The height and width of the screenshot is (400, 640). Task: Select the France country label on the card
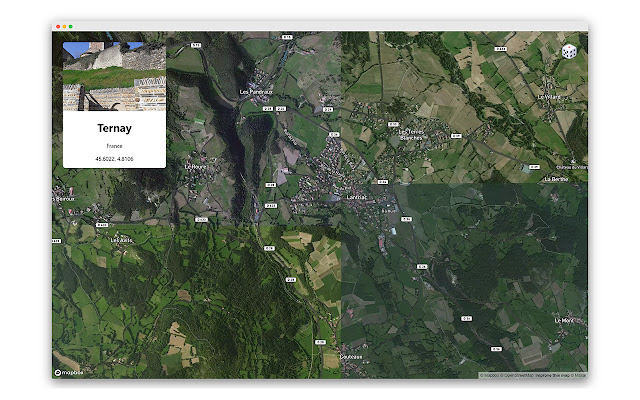point(114,146)
